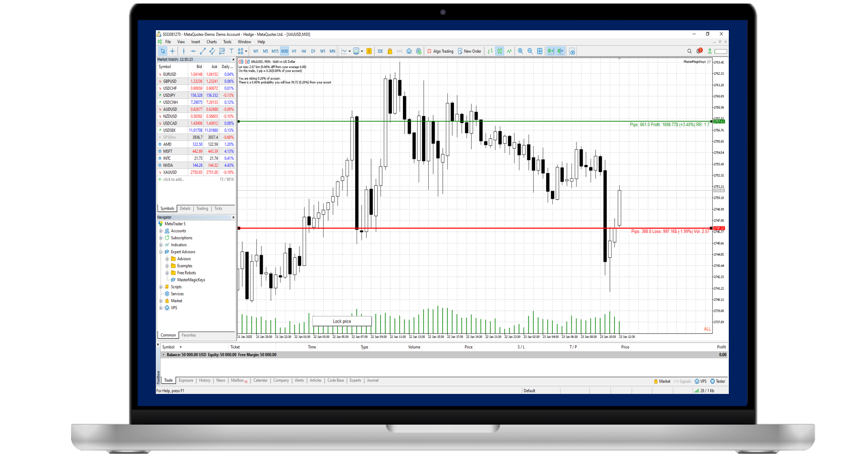
Task: Open the Tester button in Toolbox
Action: coord(718,381)
